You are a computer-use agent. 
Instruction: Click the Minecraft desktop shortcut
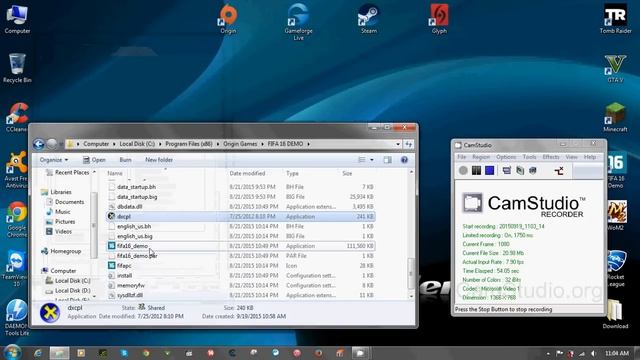(x=615, y=117)
